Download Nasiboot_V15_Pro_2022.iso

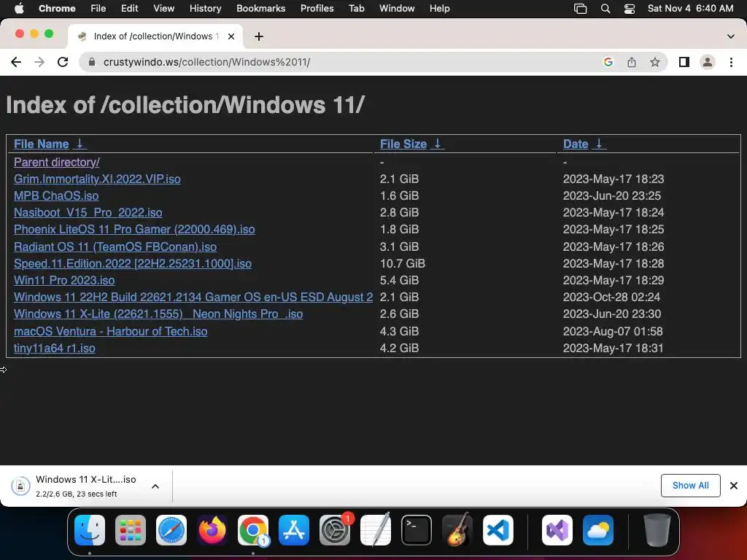pos(88,212)
